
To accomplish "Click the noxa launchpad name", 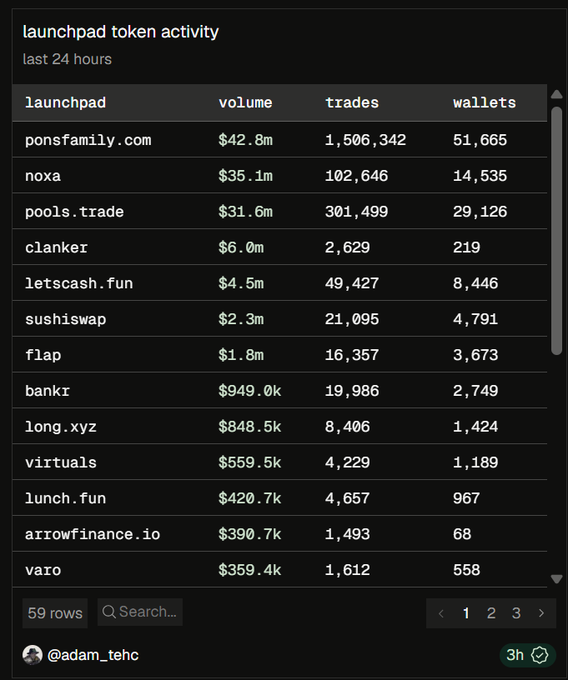I will coord(43,176).
